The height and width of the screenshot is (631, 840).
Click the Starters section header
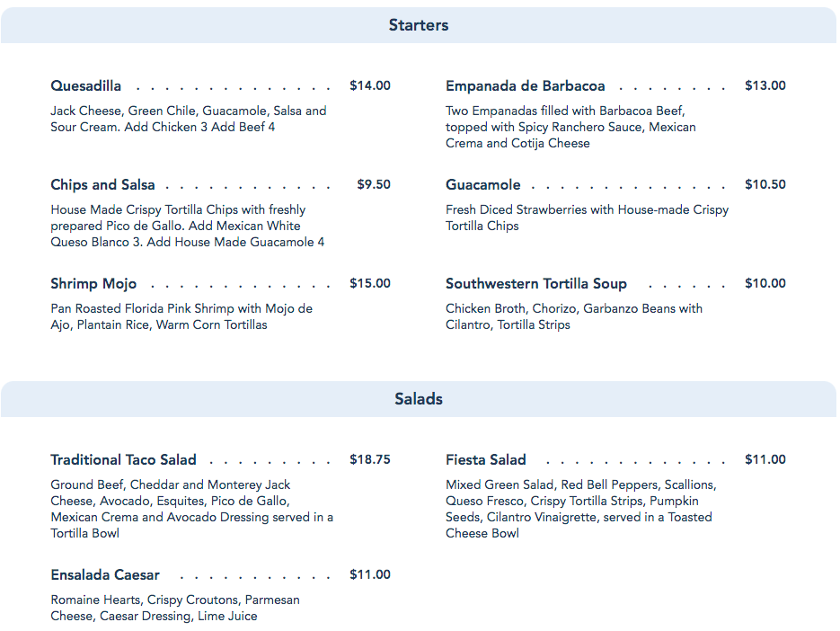pyautogui.click(x=419, y=25)
